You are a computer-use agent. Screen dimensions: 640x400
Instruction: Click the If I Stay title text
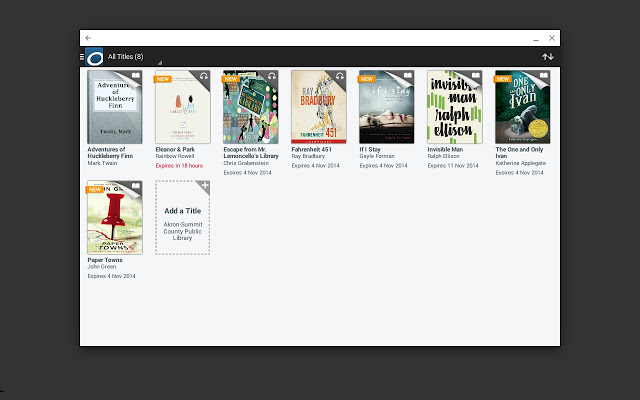tap(370, 149)
